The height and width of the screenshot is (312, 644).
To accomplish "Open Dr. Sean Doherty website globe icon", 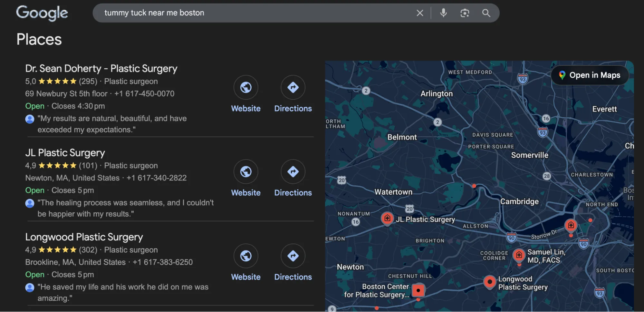I will 246,87.
